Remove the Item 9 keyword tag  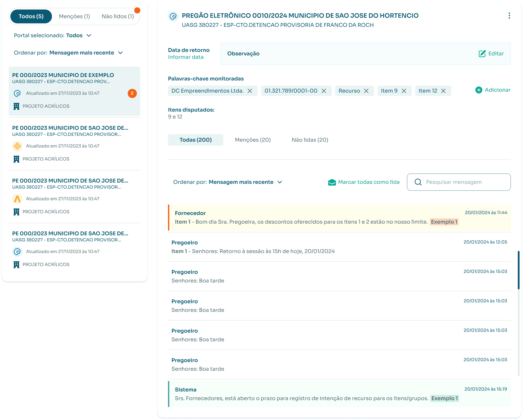click(x=404, y=91)
